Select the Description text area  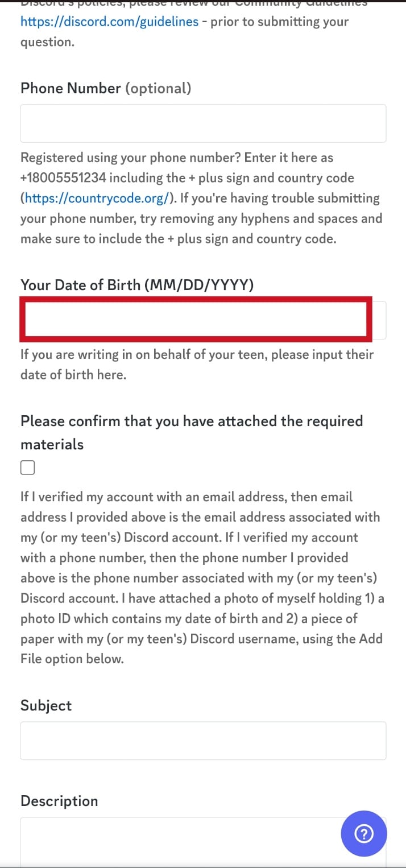pos(171,842)
